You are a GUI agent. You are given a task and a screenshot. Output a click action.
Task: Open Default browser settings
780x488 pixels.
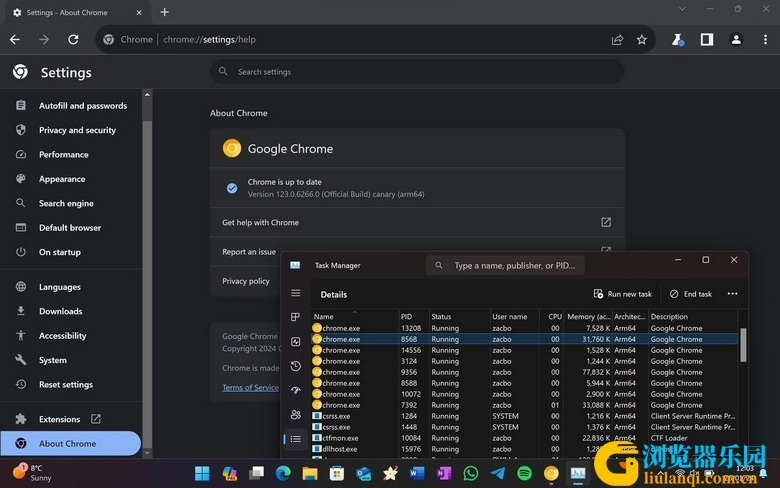click(71, 227)
